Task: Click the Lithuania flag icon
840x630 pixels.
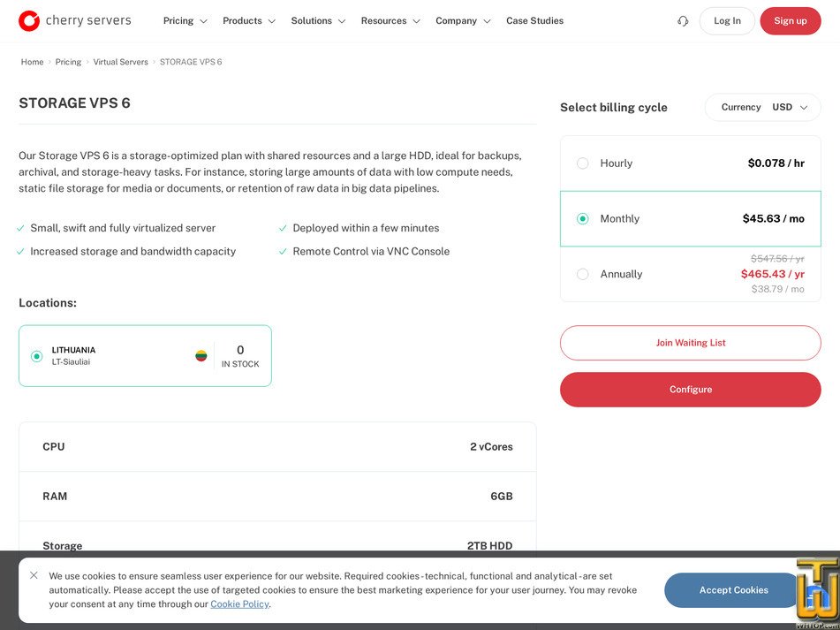Action: 201,356
